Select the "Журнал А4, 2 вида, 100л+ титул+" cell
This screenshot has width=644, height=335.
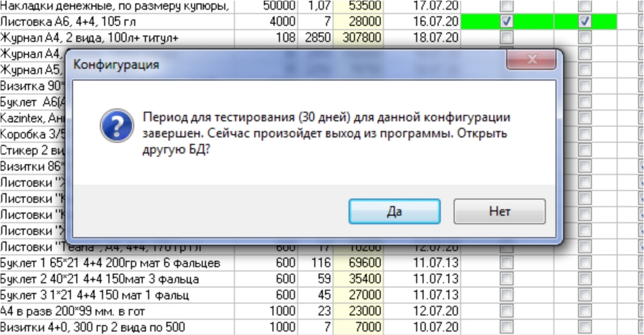click(123, 38)
